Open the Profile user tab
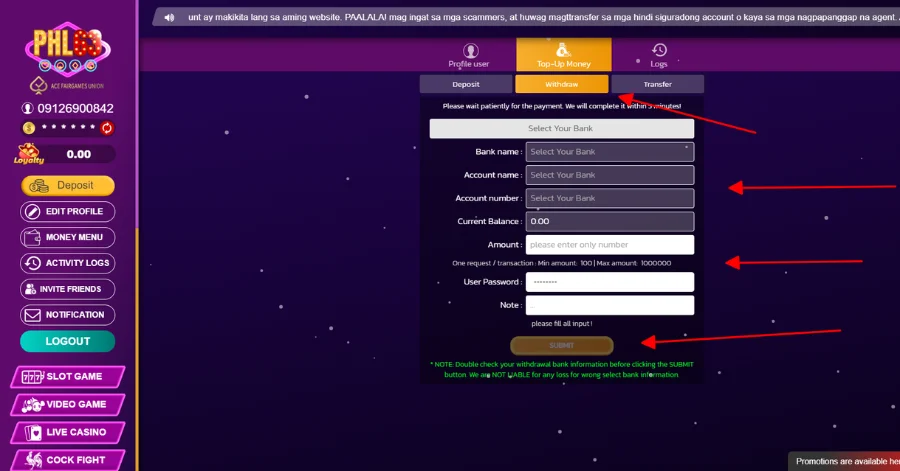The height and width of the screenshot is (471, 900). pyautogui.click(x=468, y=56)
